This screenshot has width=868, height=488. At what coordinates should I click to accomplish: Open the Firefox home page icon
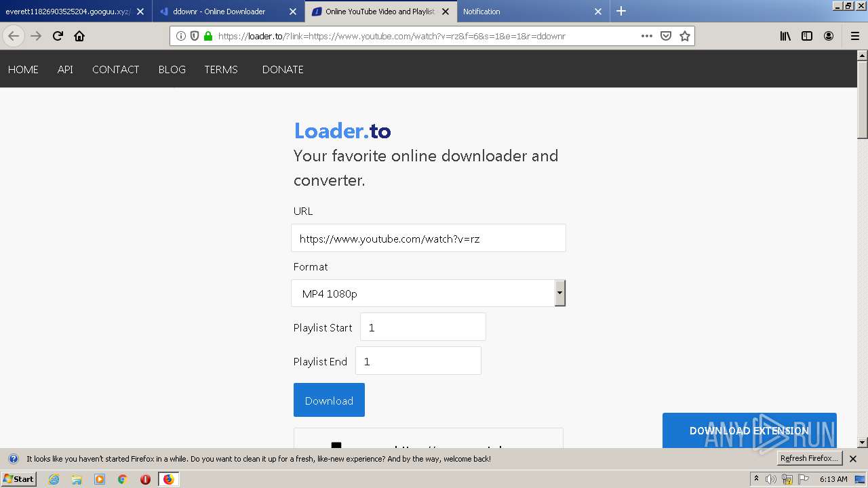[79, 36]
